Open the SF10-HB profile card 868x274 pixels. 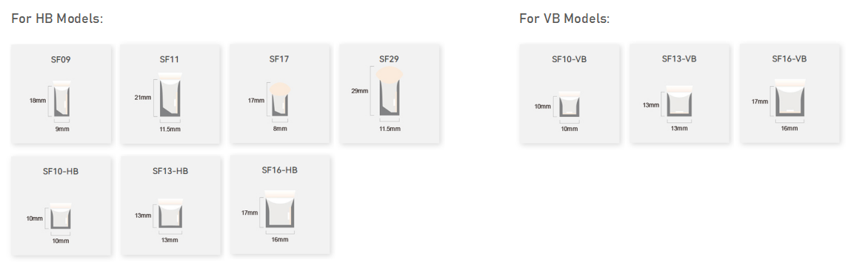point(61,206)
